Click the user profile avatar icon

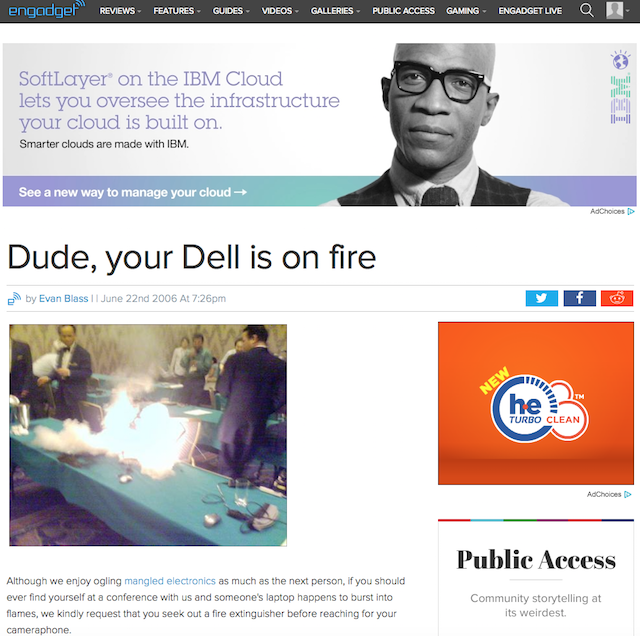614,10
